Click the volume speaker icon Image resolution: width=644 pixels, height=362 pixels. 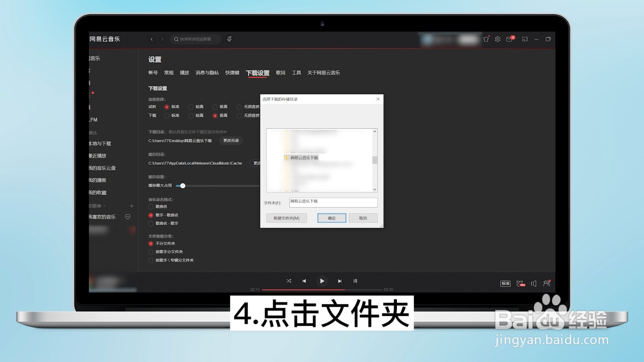pos(534,284)
